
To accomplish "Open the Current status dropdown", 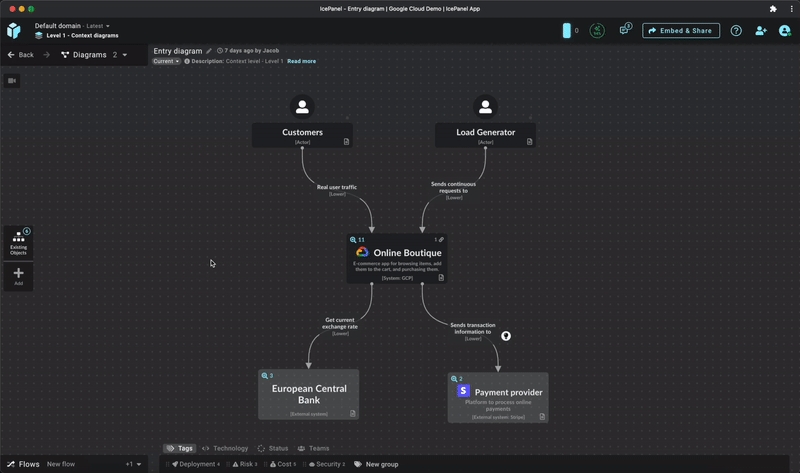I will (x=166, y=61).
